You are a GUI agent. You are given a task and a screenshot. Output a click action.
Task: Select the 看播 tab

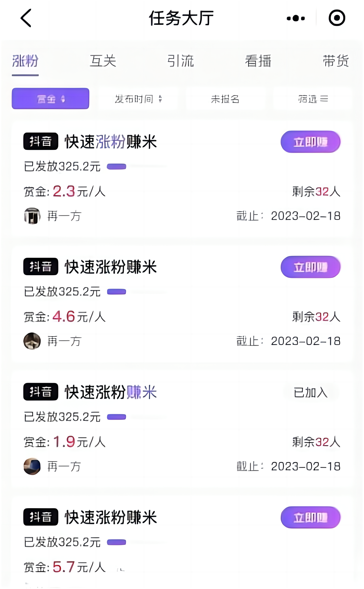[258, 61]
